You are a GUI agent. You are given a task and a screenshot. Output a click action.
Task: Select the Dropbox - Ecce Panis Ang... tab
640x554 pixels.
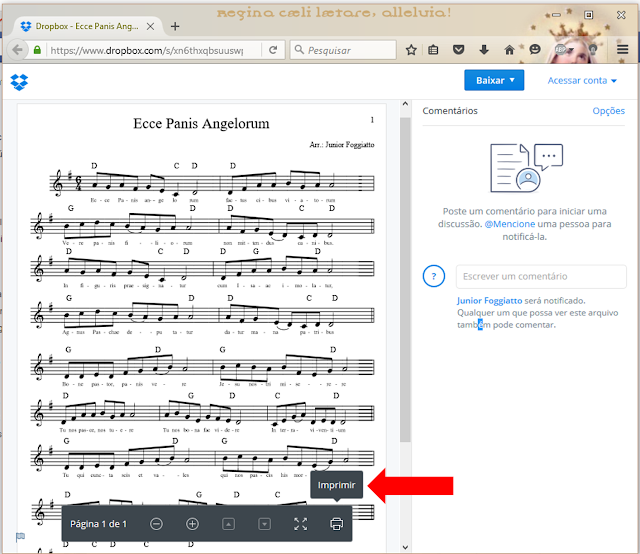[x=87, y=26]
